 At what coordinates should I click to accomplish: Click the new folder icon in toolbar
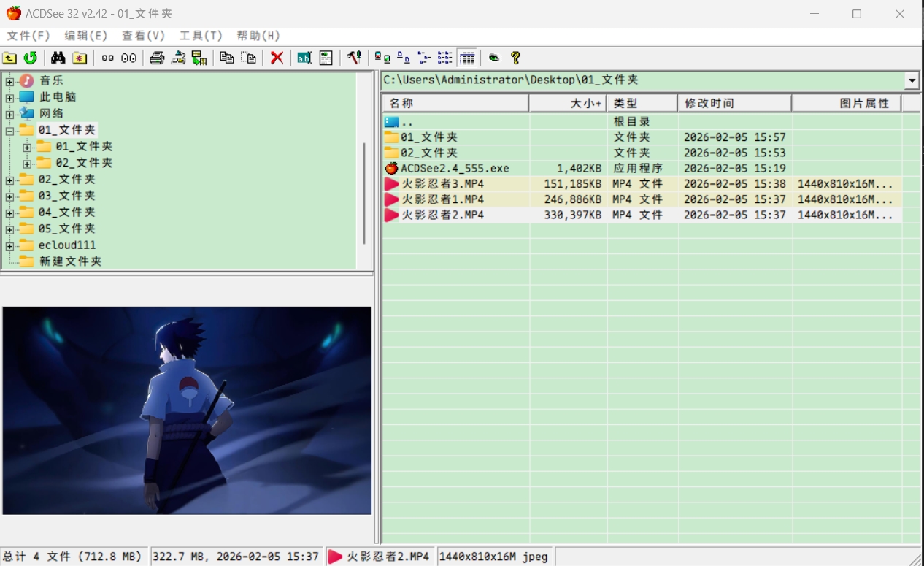coord(80,58)
